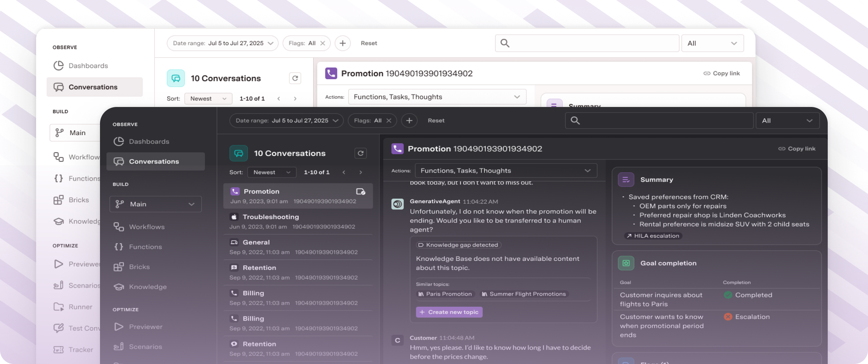This screenshot has width=868, height=364.
Task: Change Sort from Newest in dark window
Action: tap(272, 172)
